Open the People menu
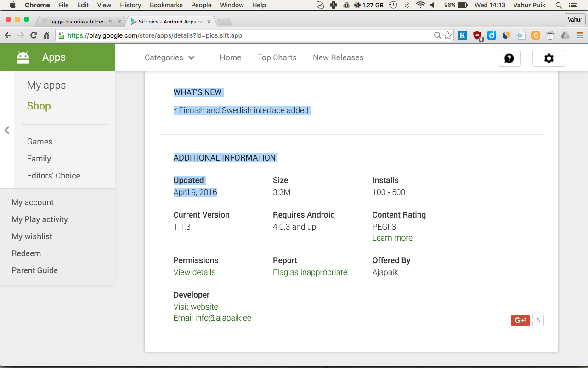Image resolution: width=588 pixels, height=368 pixels. pos(201,5)
